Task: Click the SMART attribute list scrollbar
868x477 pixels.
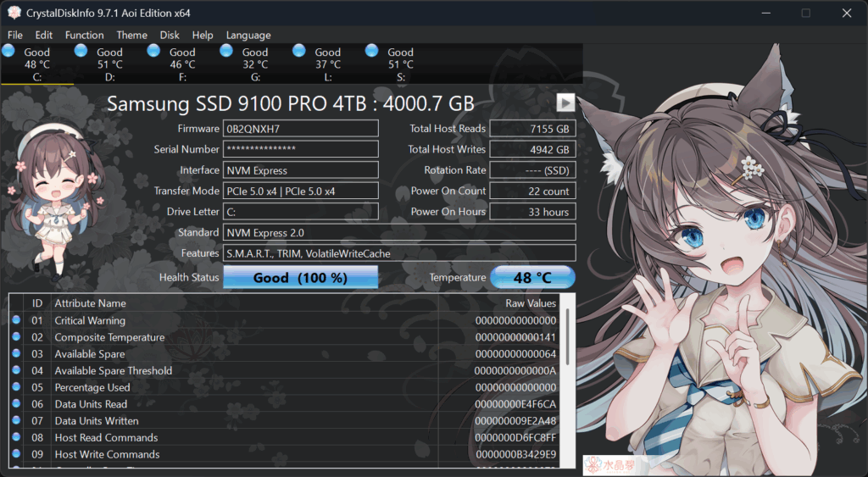Action: (568, 381)
